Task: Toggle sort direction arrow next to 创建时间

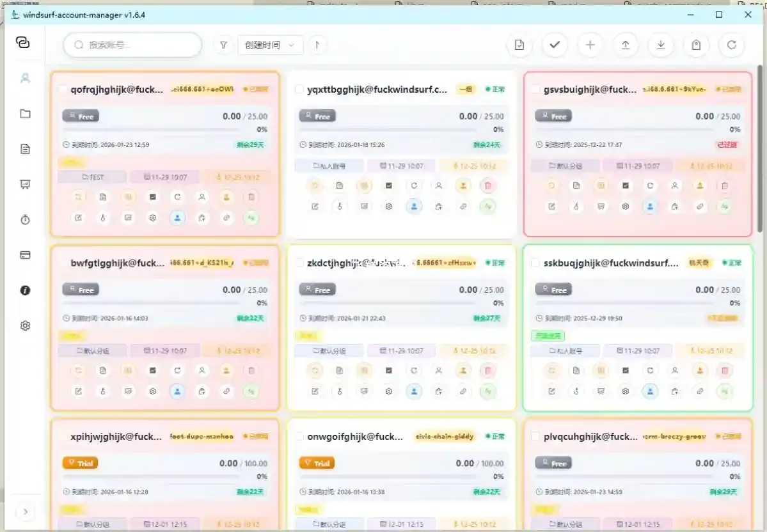Action: pyautogui.click(x=317, y=45)
